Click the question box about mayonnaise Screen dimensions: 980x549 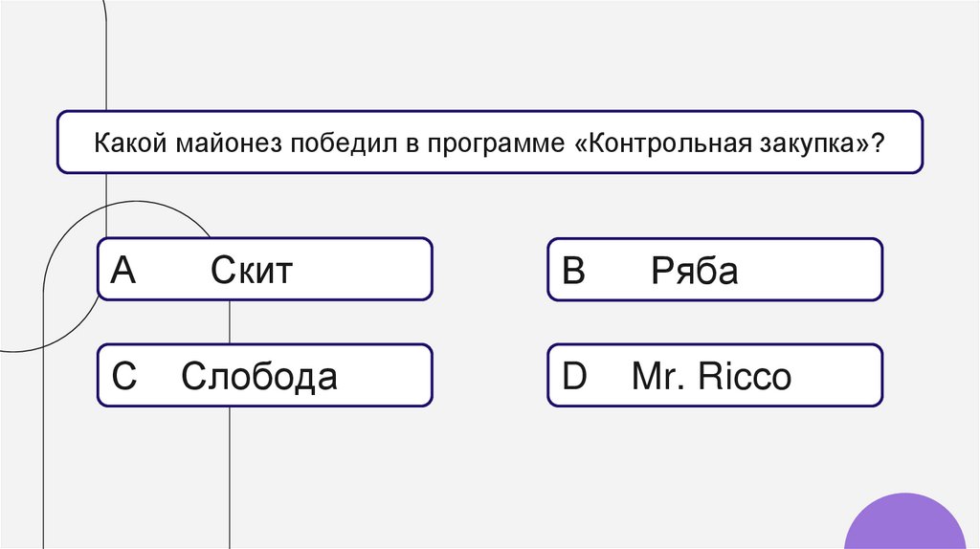coord(490,143)
